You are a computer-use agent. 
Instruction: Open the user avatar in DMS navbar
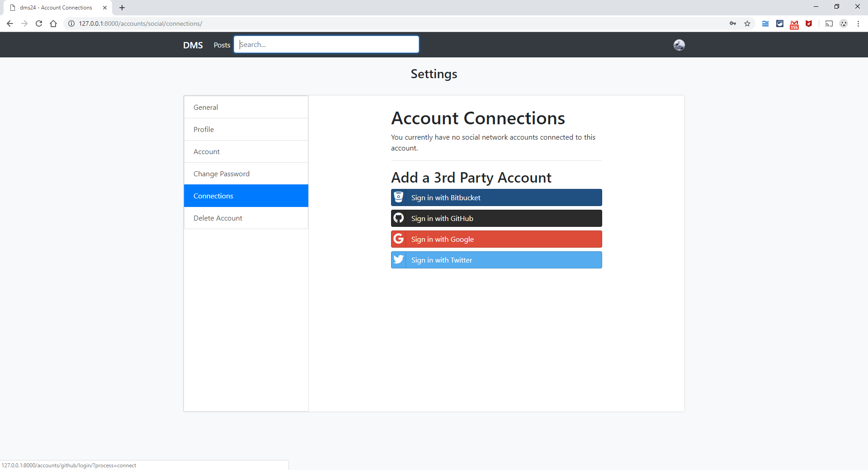click(x=679, y=45)
